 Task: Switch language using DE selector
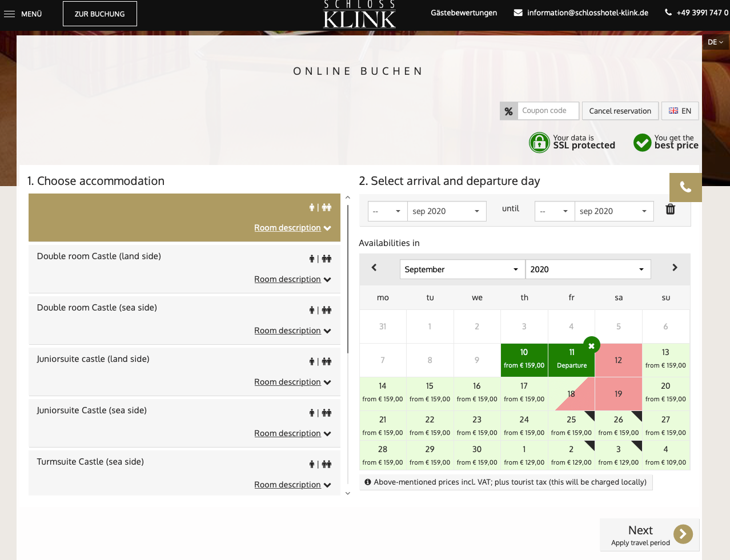pyautogui.click(x=715, y=42)
